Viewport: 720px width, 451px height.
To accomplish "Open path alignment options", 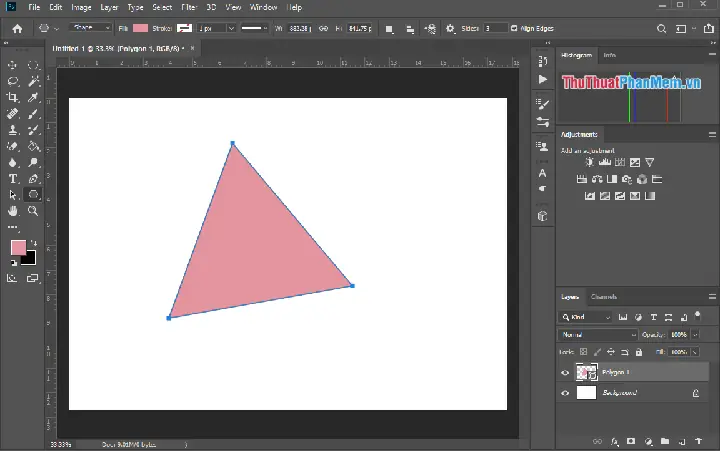I will pos(410,29).
